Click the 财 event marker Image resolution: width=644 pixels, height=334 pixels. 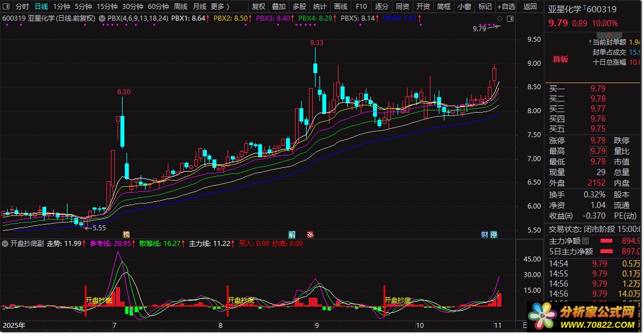pos(485,235)
